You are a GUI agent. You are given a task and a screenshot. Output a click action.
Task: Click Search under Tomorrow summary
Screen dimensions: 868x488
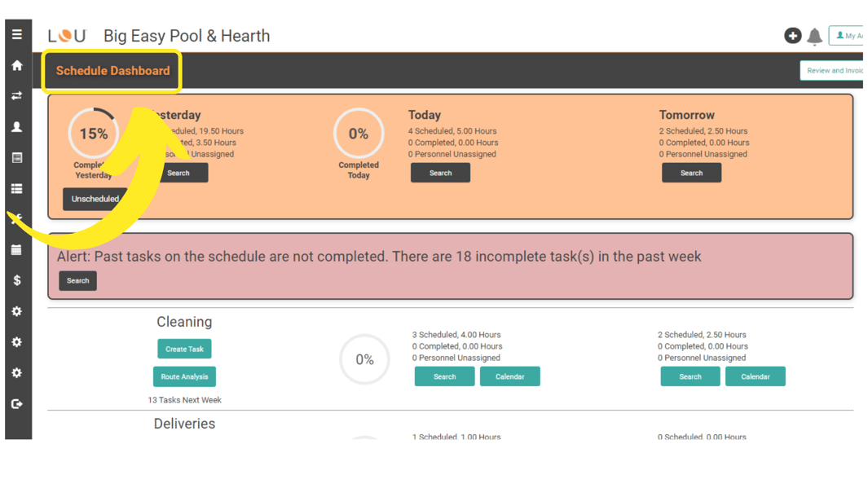(691, 173)
